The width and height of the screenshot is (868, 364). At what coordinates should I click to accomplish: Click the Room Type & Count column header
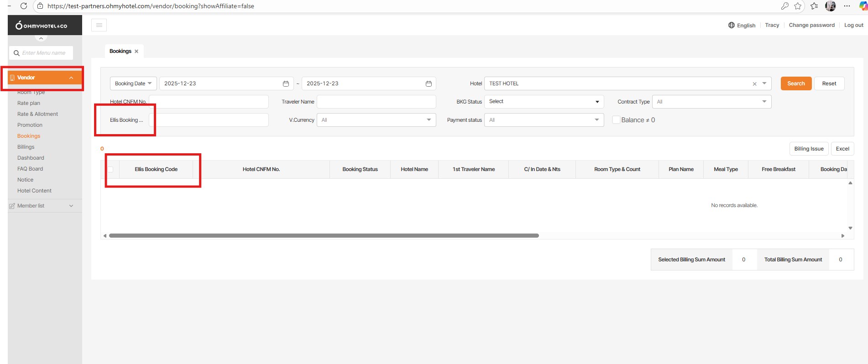coord(617,169)
